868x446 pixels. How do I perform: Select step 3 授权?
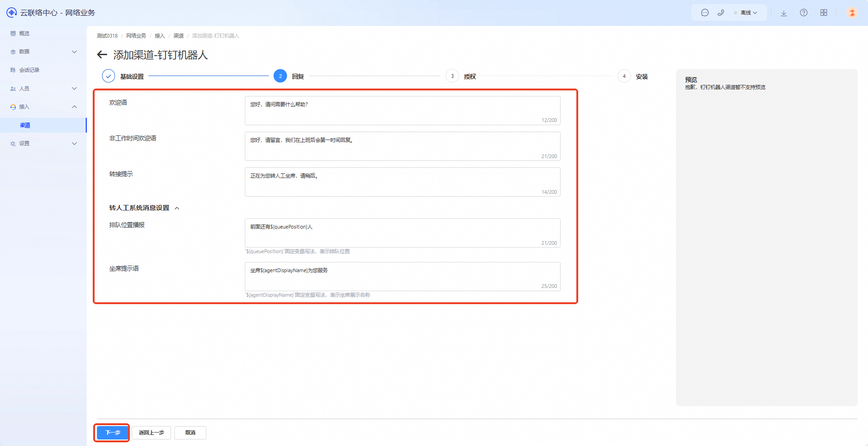461,76
